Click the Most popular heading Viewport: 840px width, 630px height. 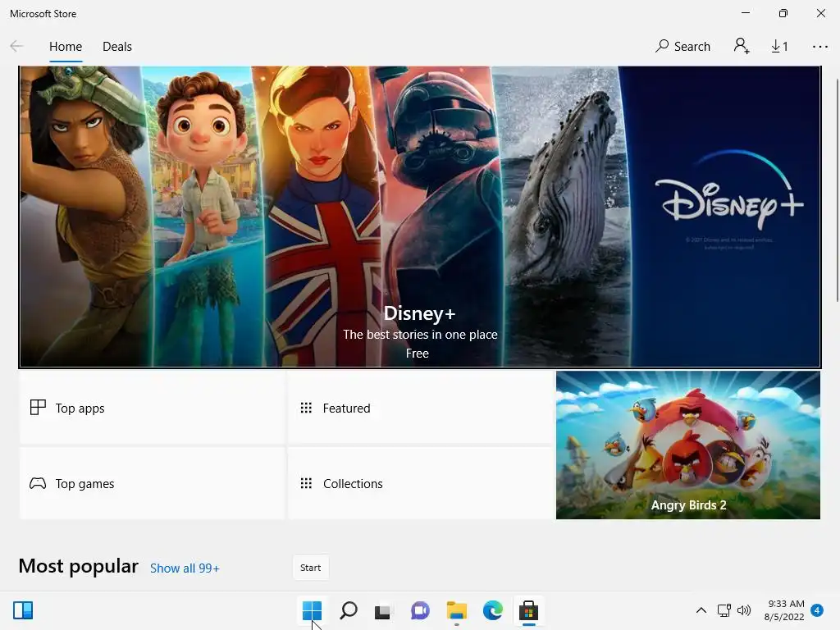point(78,566)
